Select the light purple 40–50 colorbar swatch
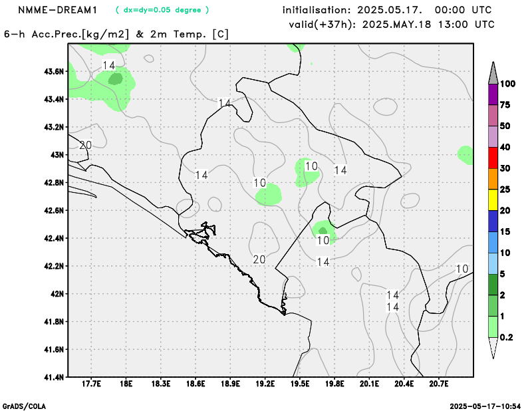Viewport: 532px width, 411px height. (493, 136)
